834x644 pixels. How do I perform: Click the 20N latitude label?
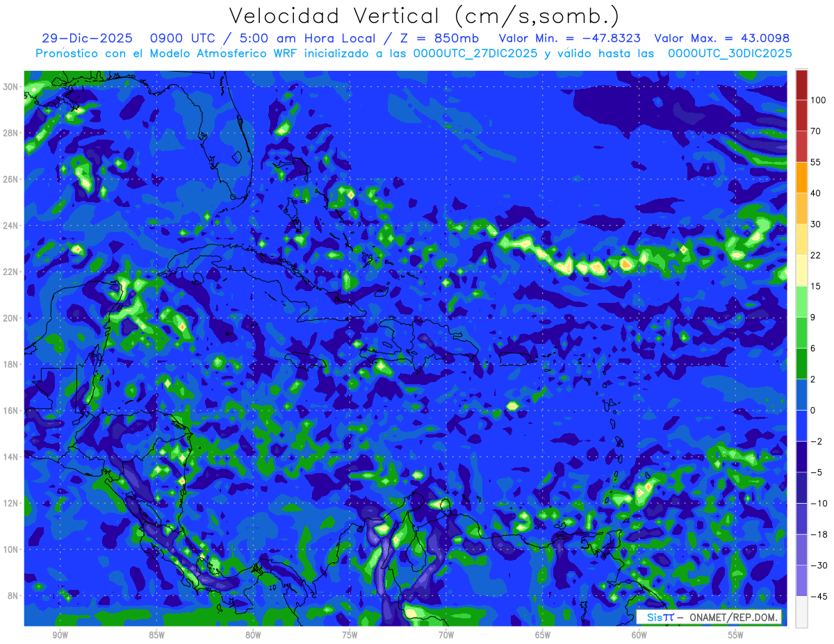tap(11, 318)
